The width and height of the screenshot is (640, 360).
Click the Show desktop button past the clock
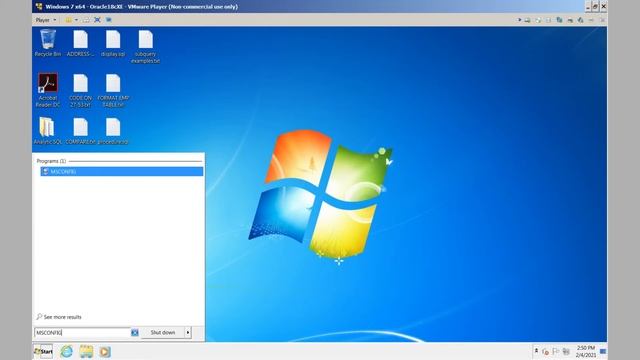point(603,351)
